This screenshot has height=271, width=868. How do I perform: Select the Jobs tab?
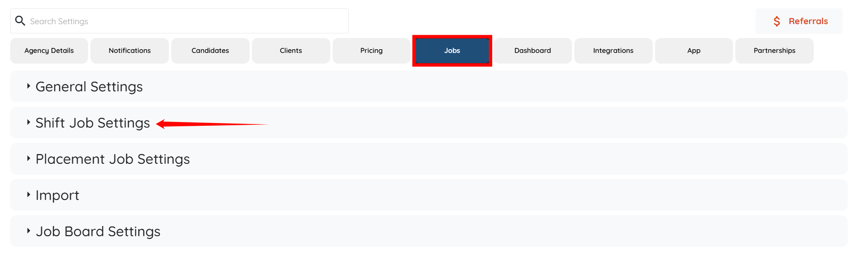coord(452,51)
